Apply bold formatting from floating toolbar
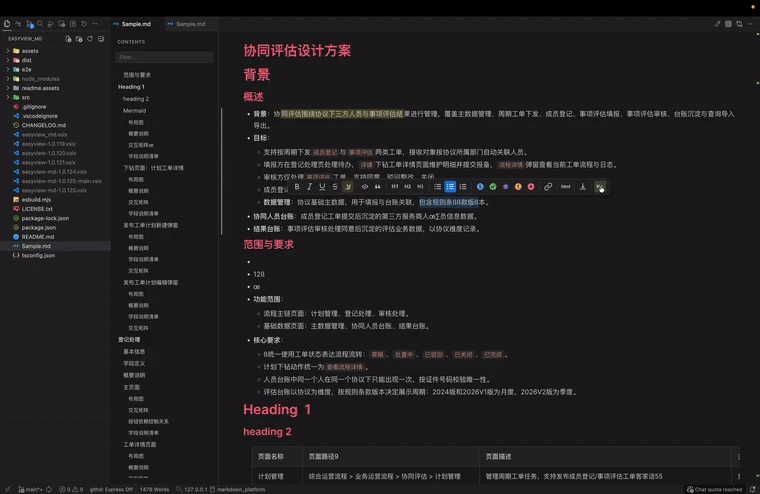 coord(297,187)
